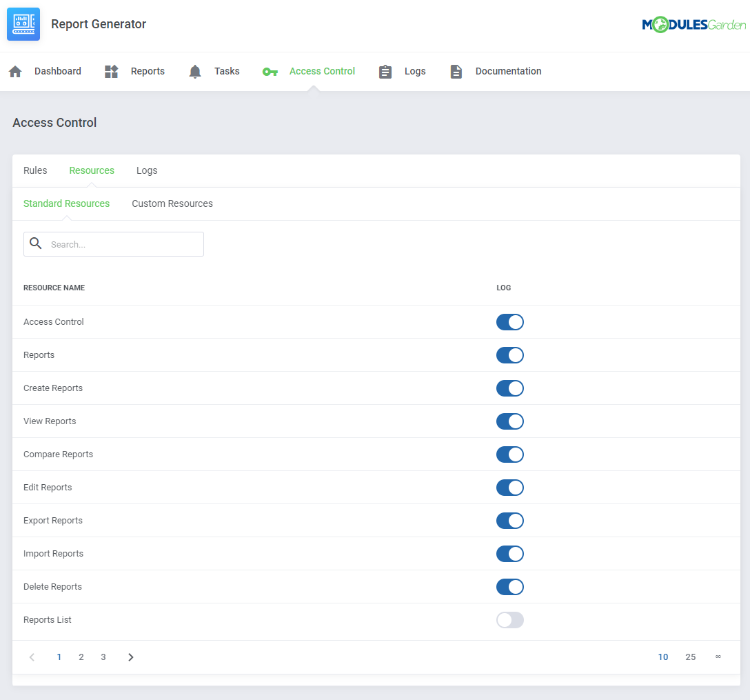The width and height of the screenshot is (750, 700).
Task: Click the Report Generator title text
Action: (x=99, y=24)
